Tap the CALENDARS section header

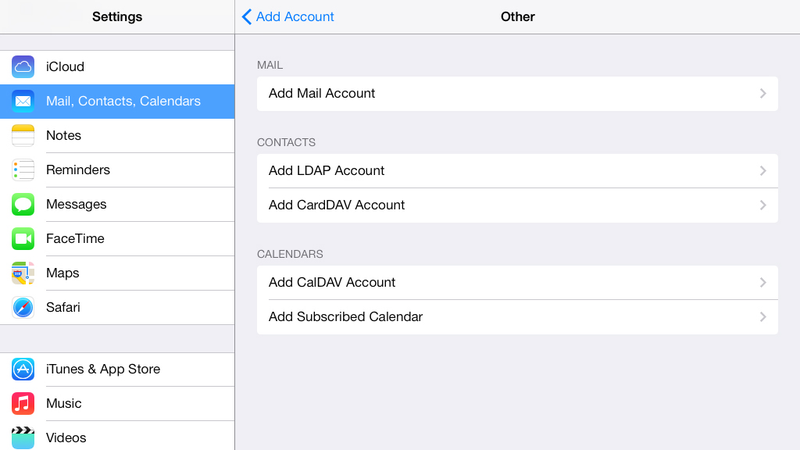tap(290, 254)
